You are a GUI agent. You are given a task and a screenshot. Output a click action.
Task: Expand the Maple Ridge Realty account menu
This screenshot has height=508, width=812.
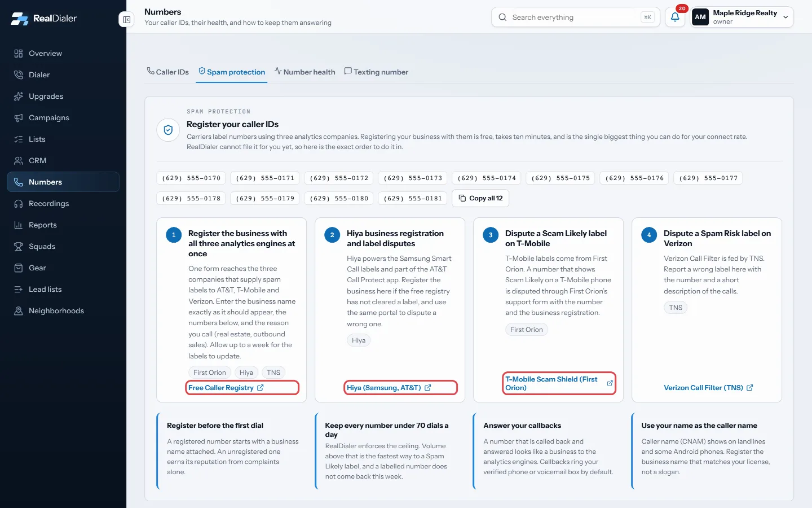point(742,17)
